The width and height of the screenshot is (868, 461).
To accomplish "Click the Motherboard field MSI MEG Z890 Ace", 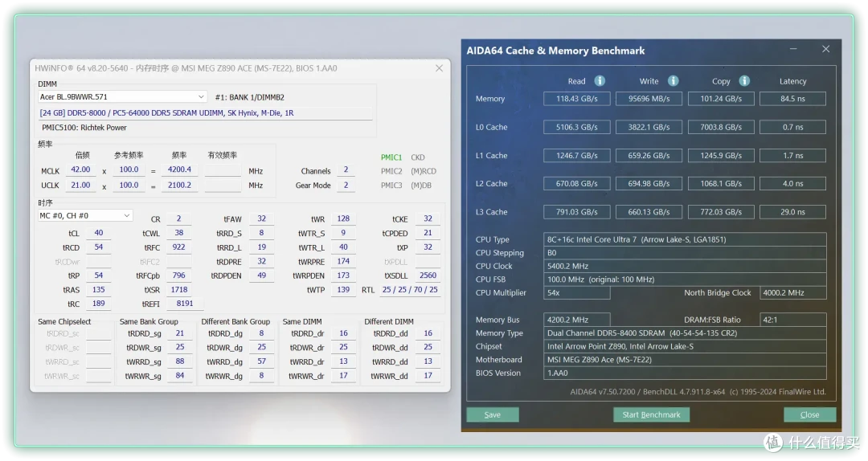I will point(685,359).
